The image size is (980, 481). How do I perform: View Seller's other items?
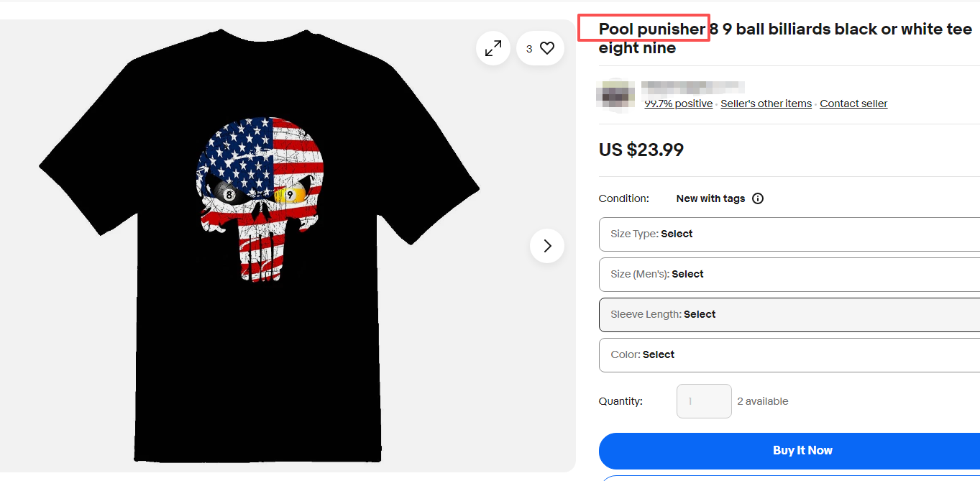click(766, 104)
